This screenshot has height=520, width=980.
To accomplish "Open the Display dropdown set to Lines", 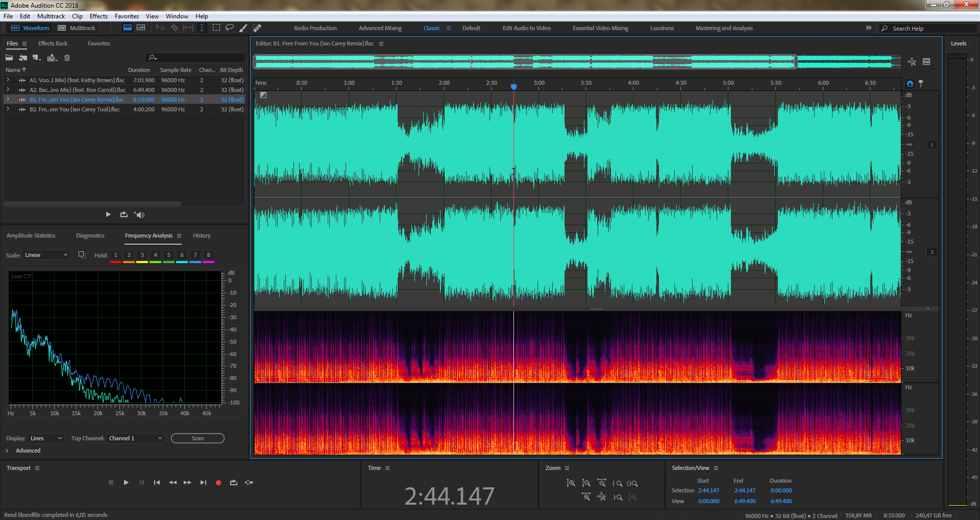I will click(x=46, y=438).
